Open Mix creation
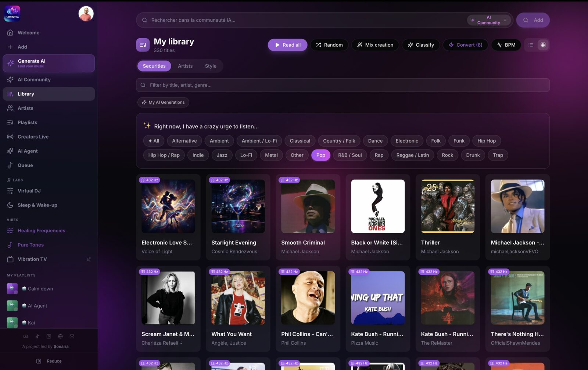 click(x=375, y=45)
